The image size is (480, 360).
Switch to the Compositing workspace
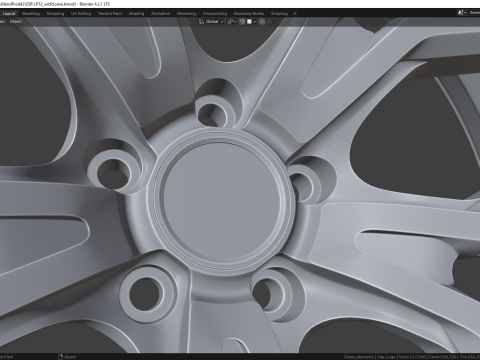215,14
